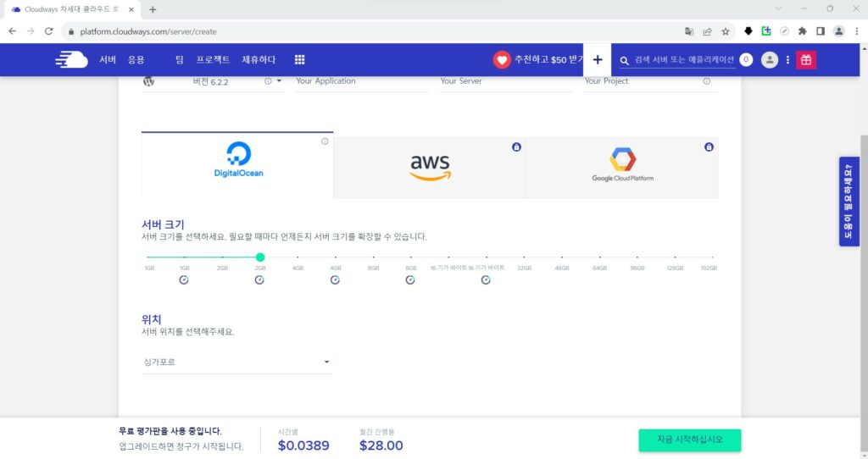
Task: Click the browser translate page icon
Action: coord(689,31)
